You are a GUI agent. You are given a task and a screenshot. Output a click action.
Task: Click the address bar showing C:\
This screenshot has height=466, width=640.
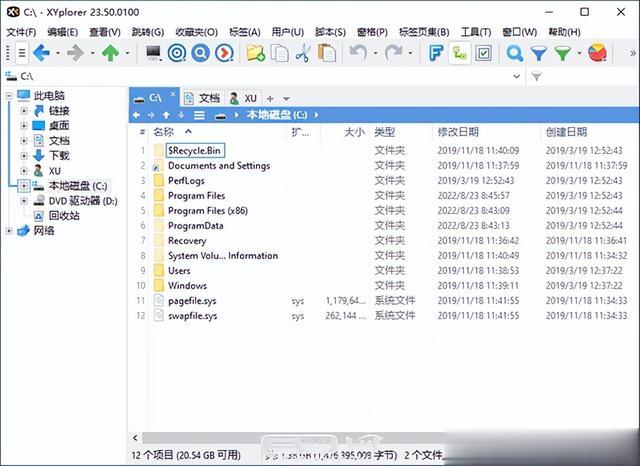click(x=261, y=76)
